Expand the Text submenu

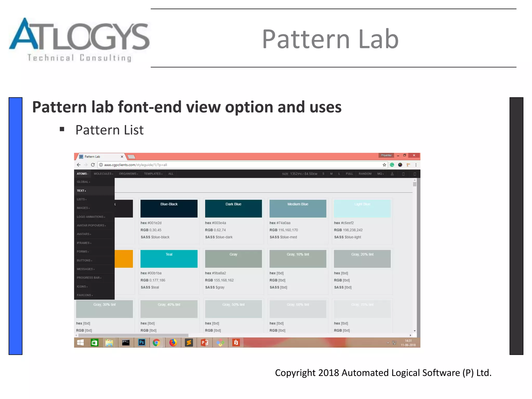click(94, 191)
